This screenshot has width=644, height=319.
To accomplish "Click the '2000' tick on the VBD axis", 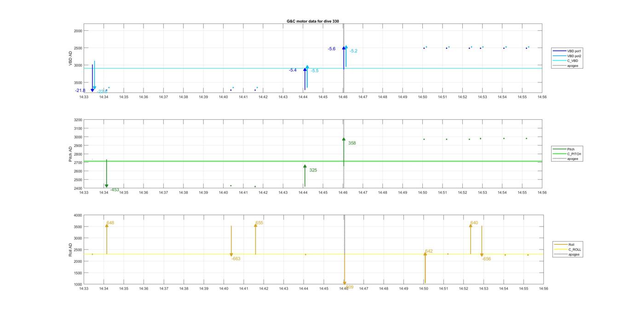I will click(78, 31).
